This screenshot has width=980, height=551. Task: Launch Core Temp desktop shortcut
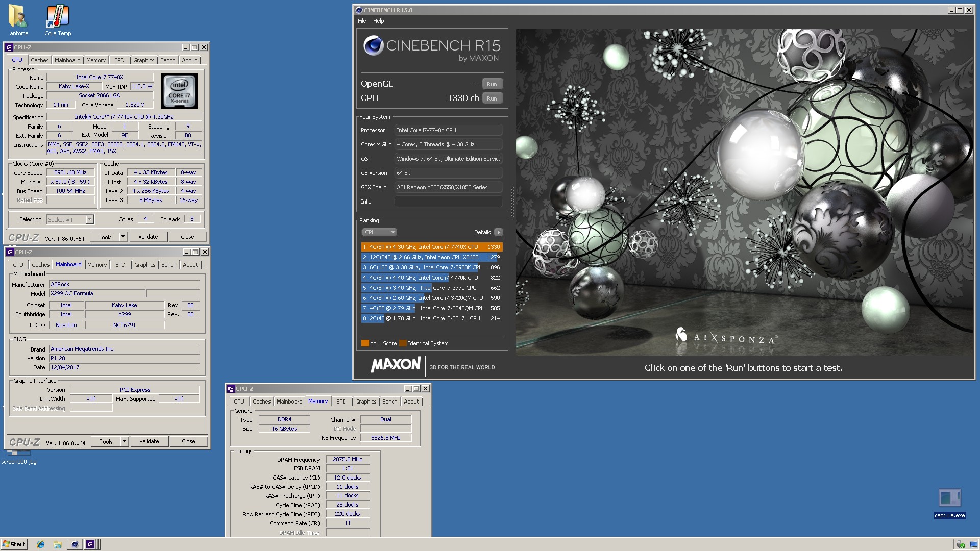tap(58, 20)
